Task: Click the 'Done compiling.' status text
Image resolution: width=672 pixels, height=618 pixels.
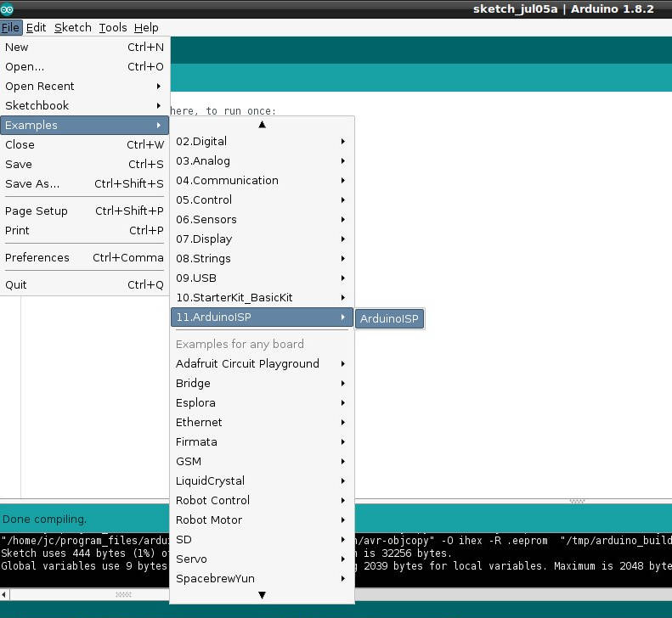Action: 44,520
